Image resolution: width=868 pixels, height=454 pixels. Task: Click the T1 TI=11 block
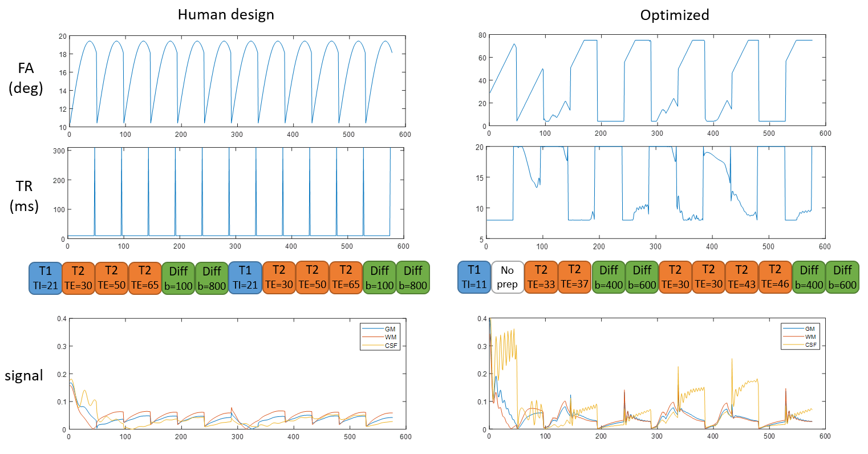click(474, 277)
